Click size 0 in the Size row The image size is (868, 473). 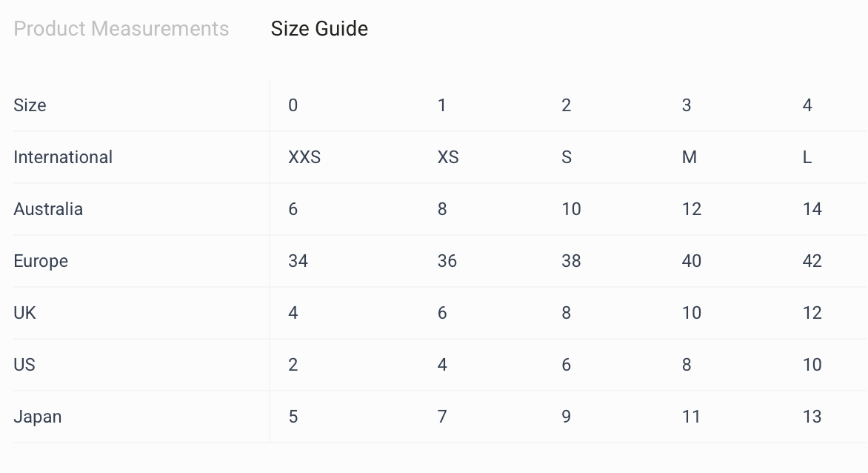pos(293,105)
